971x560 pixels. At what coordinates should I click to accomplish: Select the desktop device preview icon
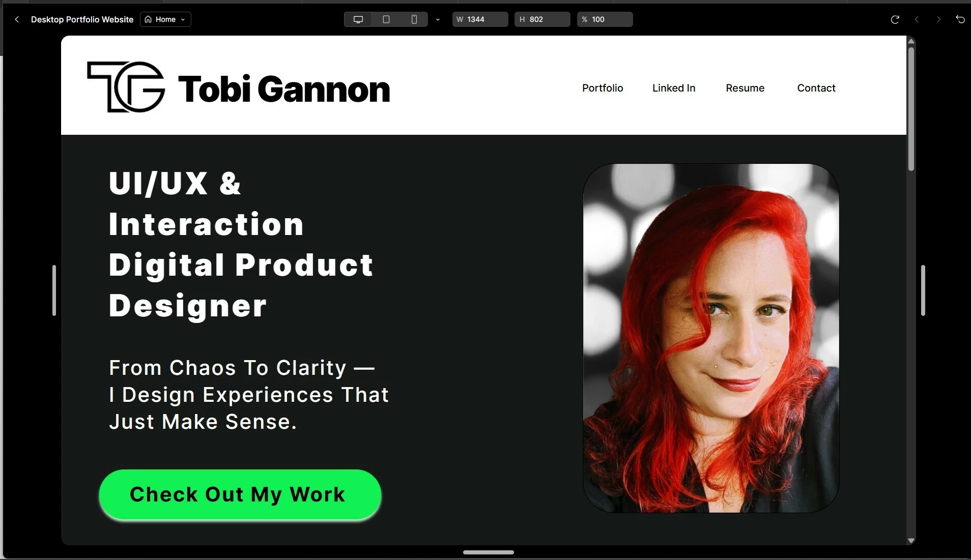[358, 19]
